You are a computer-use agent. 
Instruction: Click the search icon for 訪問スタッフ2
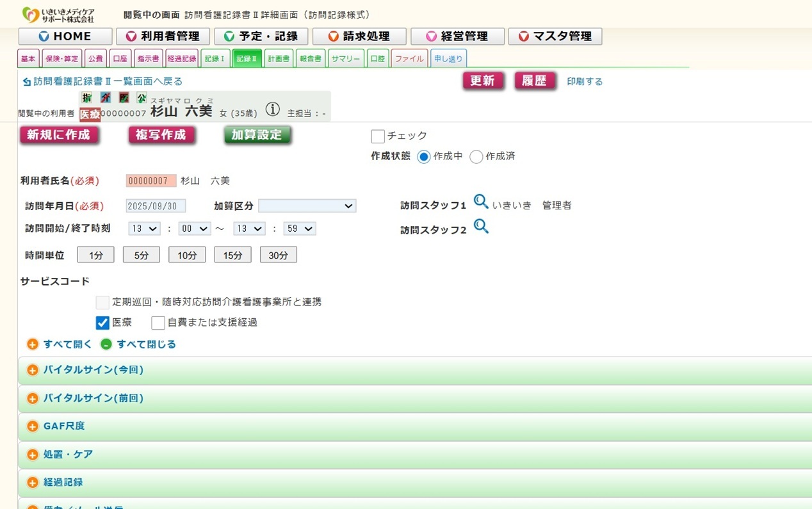pos(481,227)
